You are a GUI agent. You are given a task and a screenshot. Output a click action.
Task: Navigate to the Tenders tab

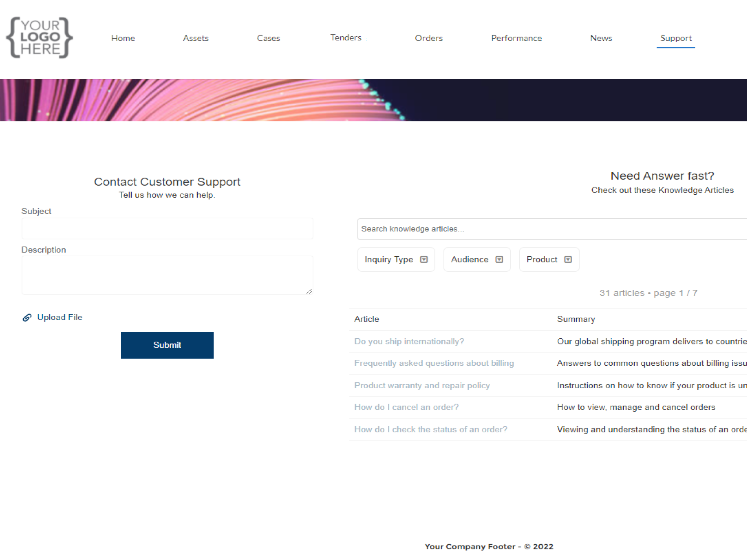[x=345, y=38]
